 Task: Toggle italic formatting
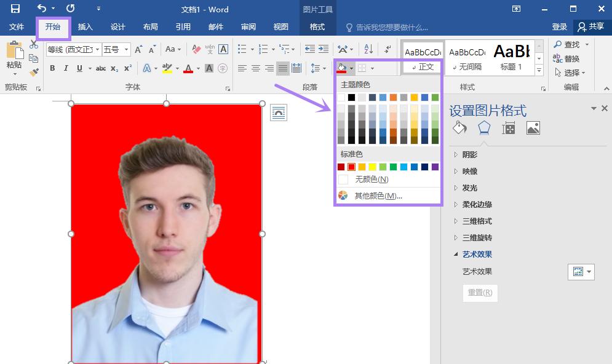[65, 68]
